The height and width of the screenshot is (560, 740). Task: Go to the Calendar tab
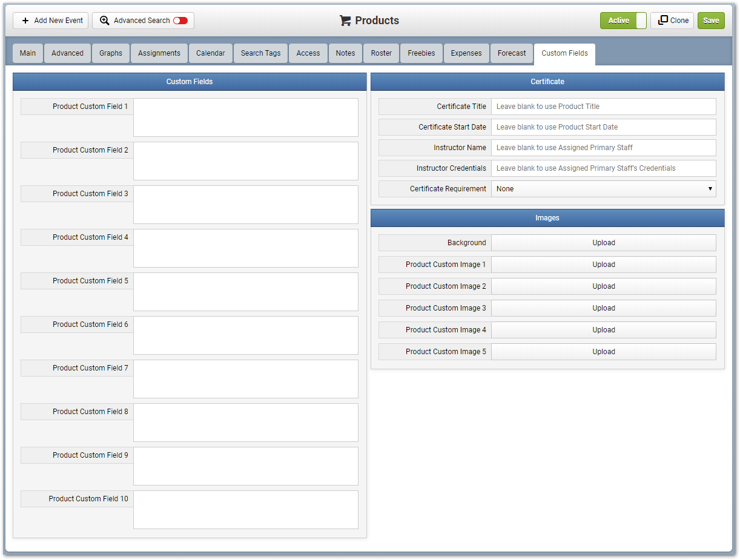pos(211,53)
